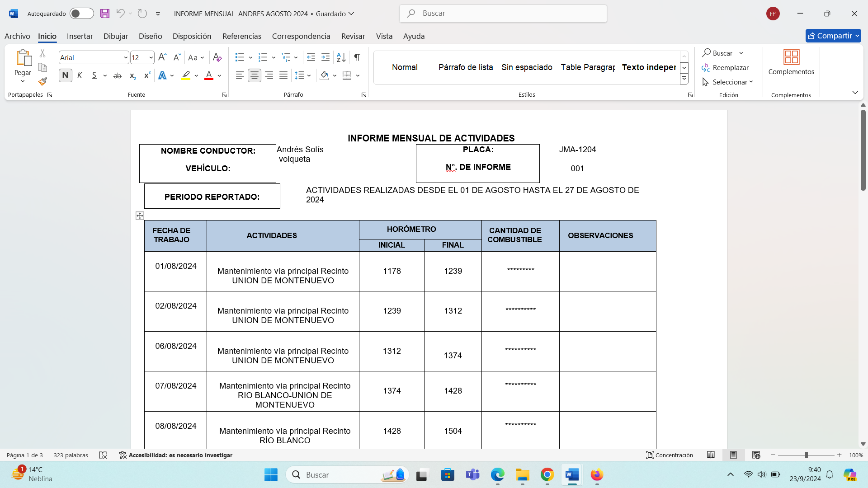Click the Format Painter brush icon
The height and width of the screenshot is (488, 868).
coord(42,82)
